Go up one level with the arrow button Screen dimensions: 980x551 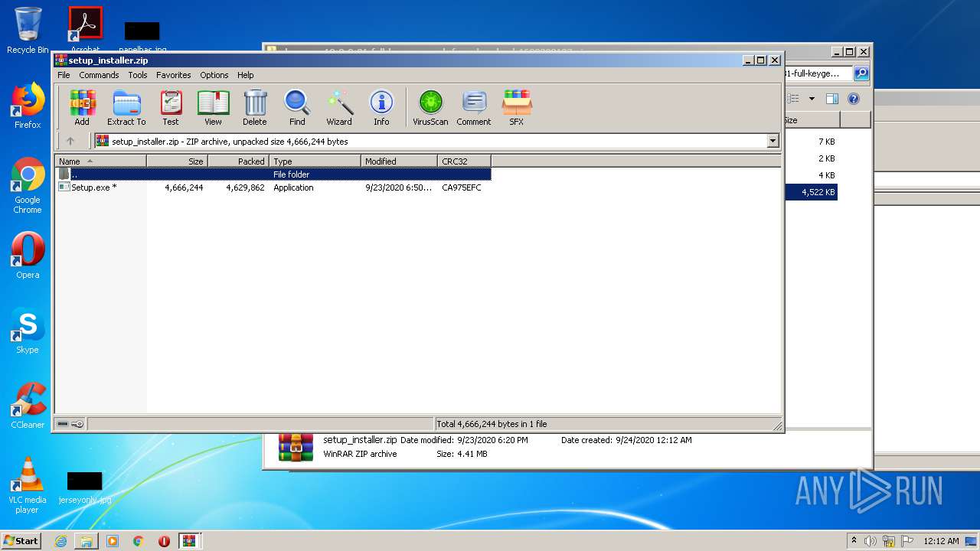[70, 141]
